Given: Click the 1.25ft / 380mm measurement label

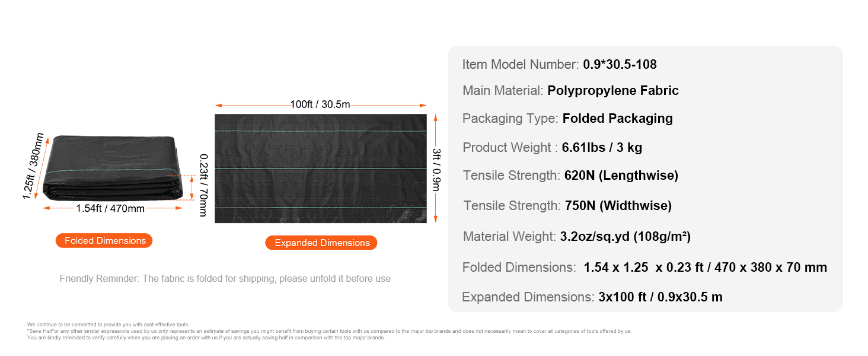Looking at the screenshot, I should pos(34,166).
